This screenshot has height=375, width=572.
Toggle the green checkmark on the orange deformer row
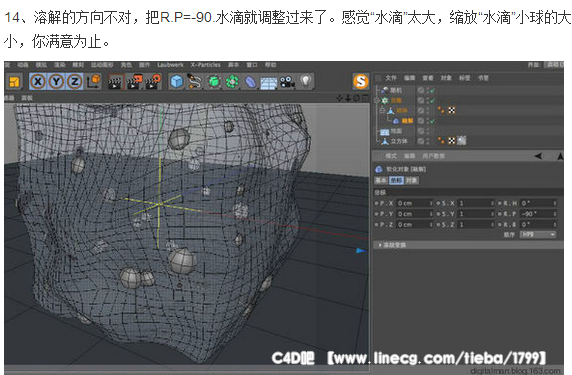432,121
